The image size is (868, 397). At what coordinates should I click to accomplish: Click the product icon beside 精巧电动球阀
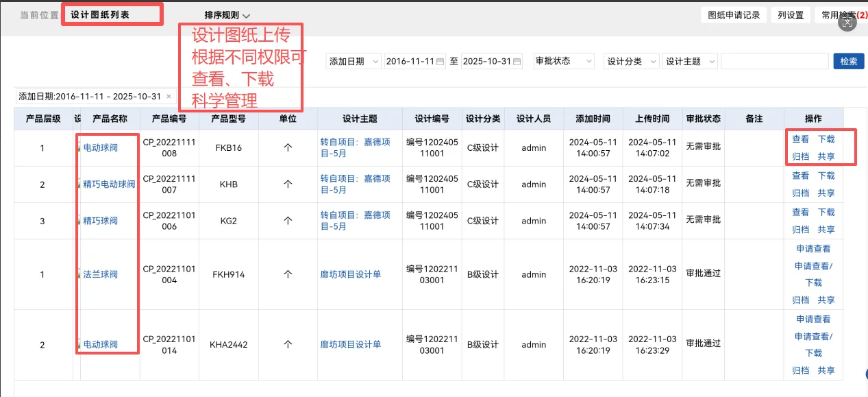79,184
